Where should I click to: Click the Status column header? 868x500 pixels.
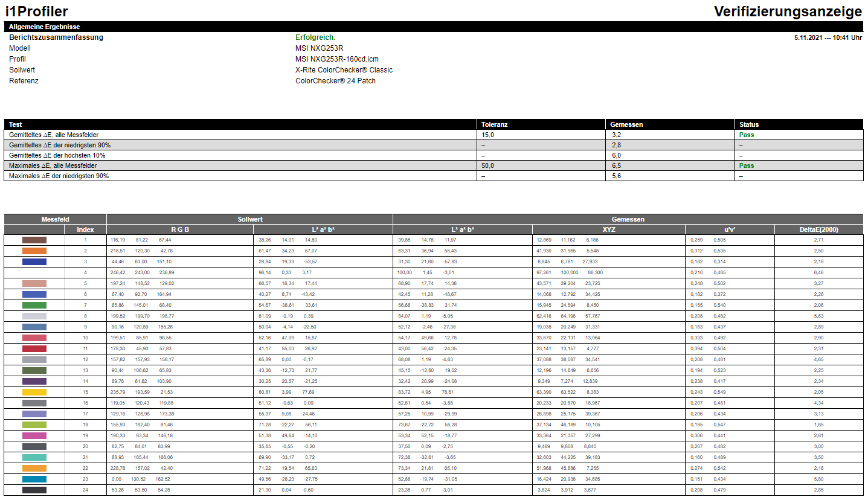[x=749, y=124]
